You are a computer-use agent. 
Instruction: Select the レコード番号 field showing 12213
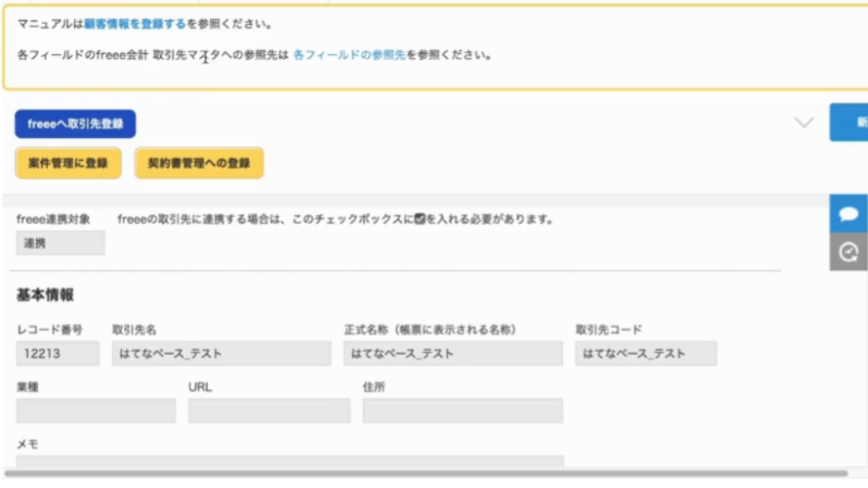coord(57,354)
